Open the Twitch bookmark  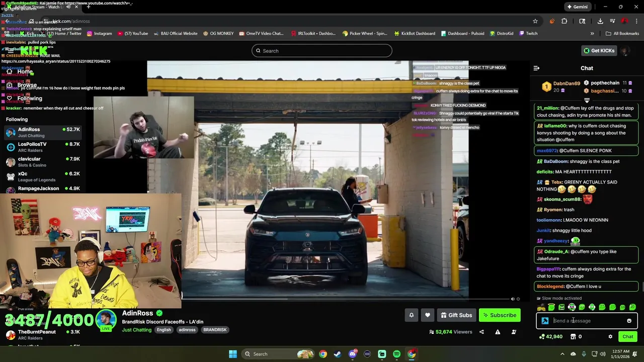(x=528, y=34)
